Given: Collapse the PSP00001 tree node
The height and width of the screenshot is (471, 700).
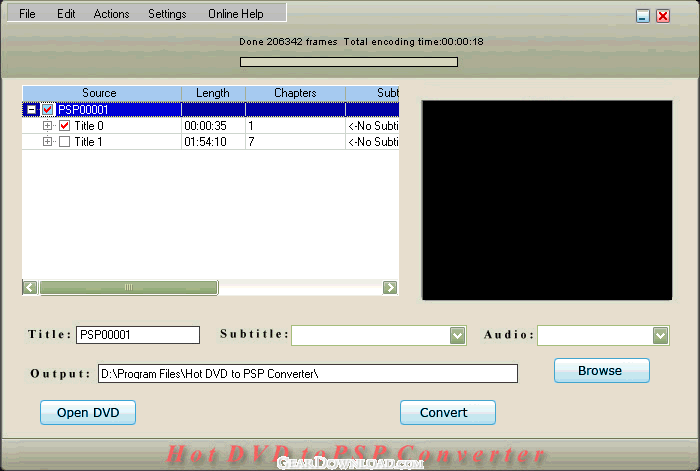Looking at the screenshot, I should click(31, 109).
